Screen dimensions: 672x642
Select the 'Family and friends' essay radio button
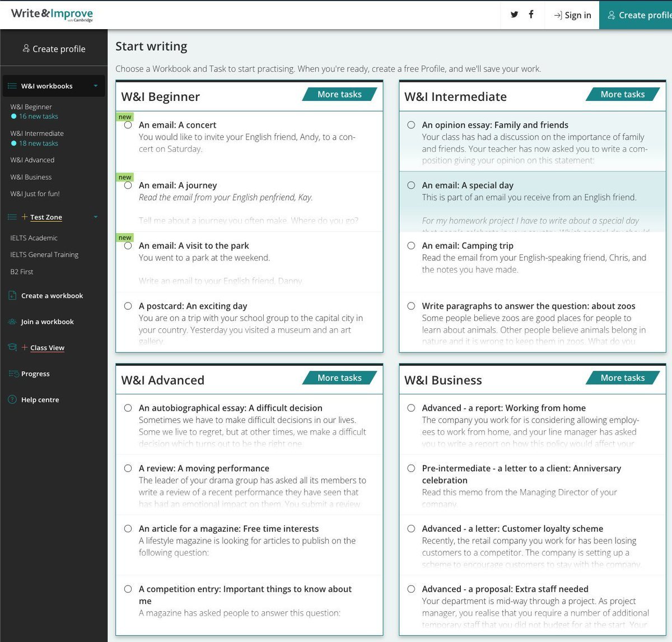coord(411,125)
